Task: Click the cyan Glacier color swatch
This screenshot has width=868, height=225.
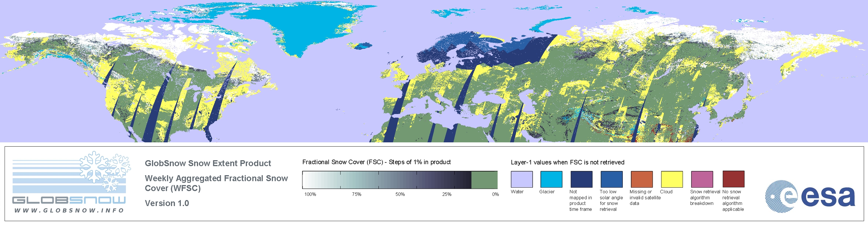Action: pos(551,179)
